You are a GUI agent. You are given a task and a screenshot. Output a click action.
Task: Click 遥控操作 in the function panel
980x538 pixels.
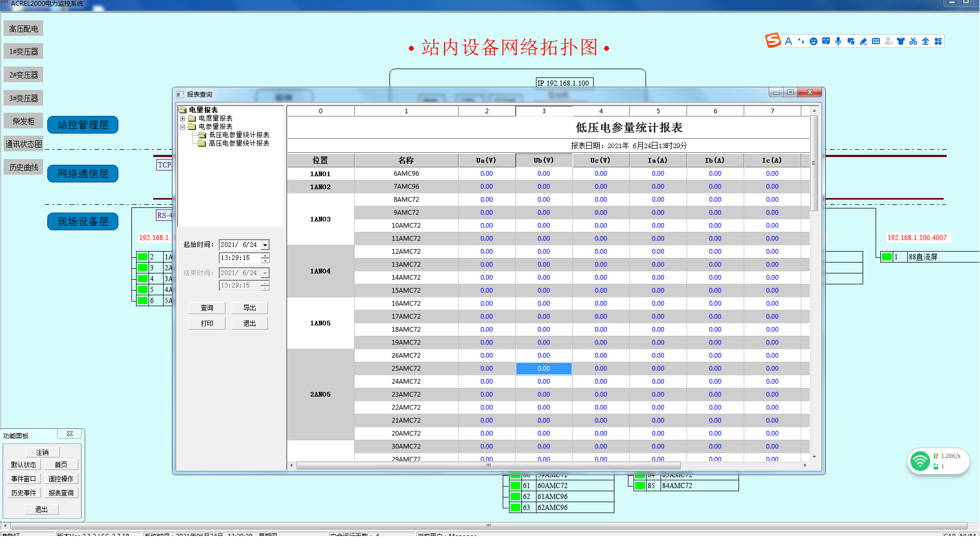tap(61, 479)
